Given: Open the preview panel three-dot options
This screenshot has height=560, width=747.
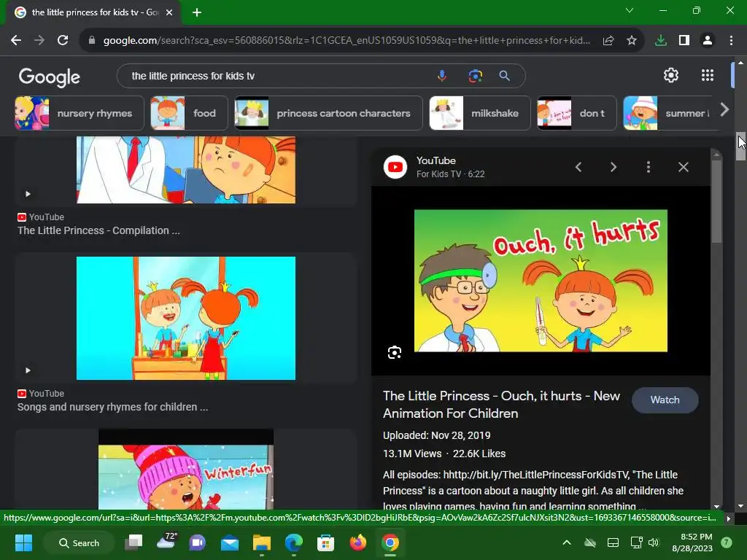Looking at the screenshot, I should click(649, 167).
